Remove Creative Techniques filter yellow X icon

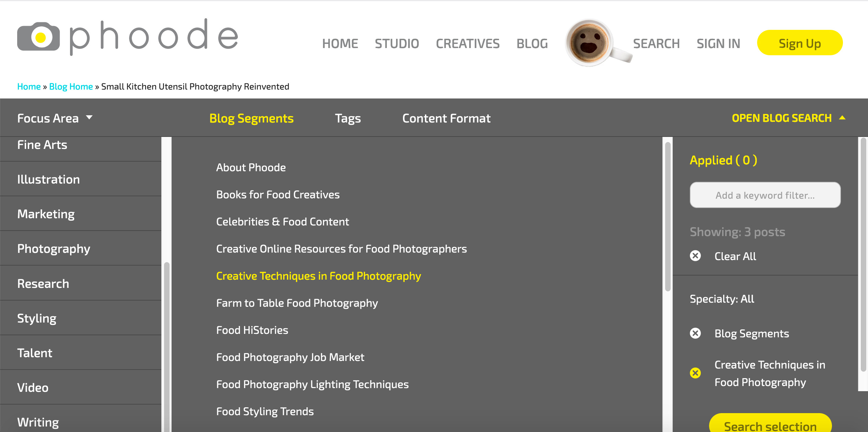(695, 373)
